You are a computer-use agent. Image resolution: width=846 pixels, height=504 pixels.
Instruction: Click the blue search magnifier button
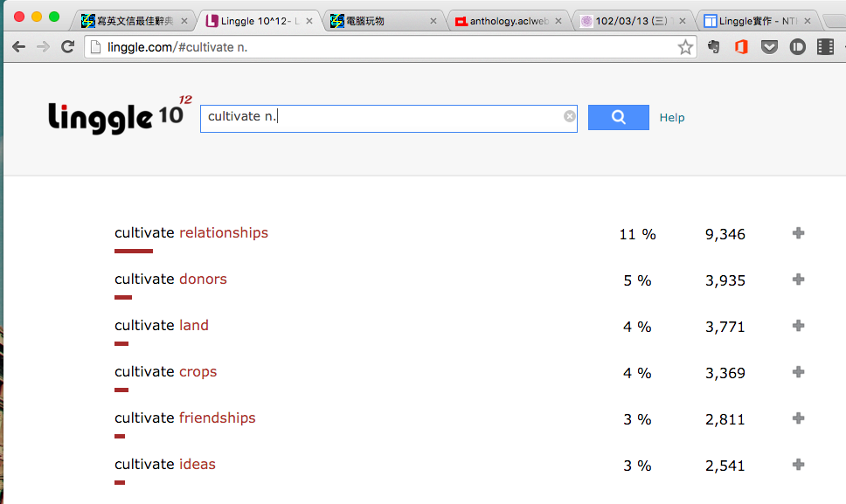[x=618, y=117]
